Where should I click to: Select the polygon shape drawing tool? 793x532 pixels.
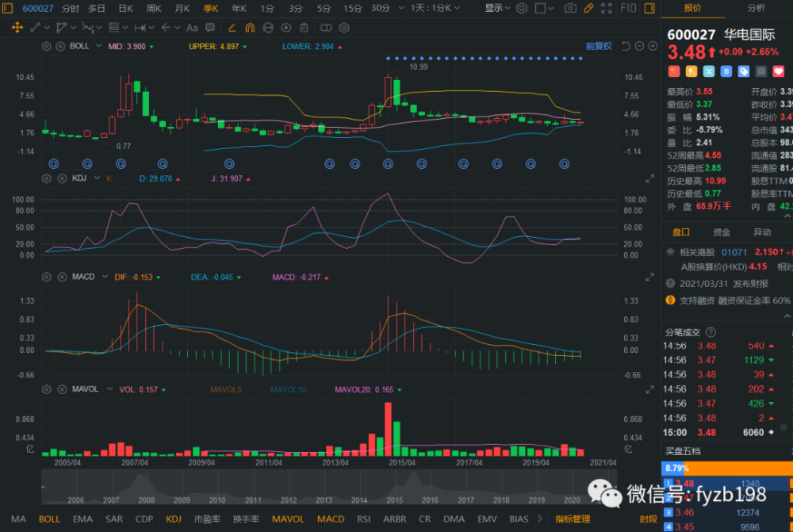tap(62, 28)
